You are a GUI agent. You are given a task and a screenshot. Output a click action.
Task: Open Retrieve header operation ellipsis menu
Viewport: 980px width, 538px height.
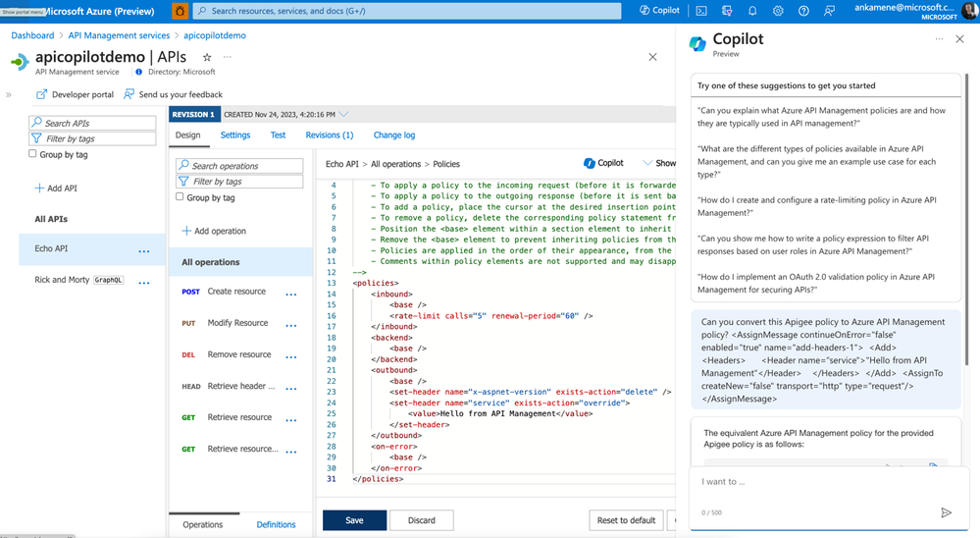(x=291, y=389)
